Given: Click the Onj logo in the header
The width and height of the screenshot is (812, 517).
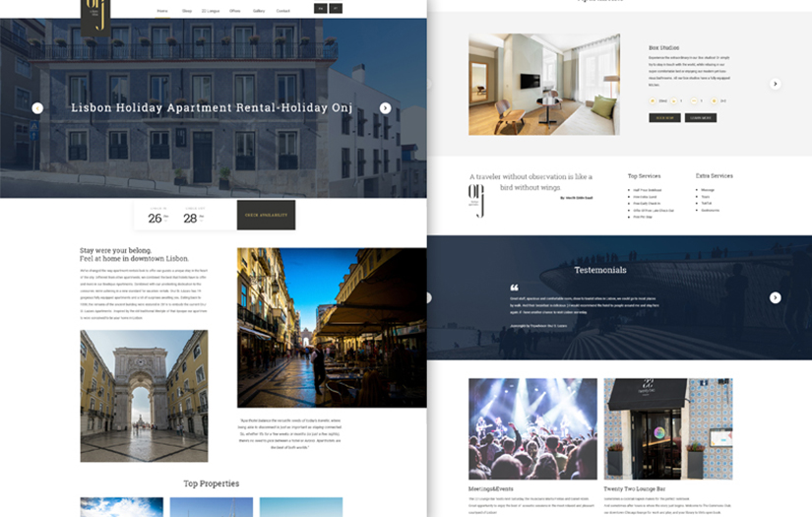Looking at the screenshot, I should point(95,17).
